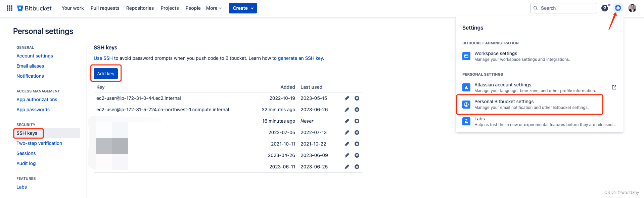
Task: Select SSH keys in sidebar
Action: click(x=27, y=133)
